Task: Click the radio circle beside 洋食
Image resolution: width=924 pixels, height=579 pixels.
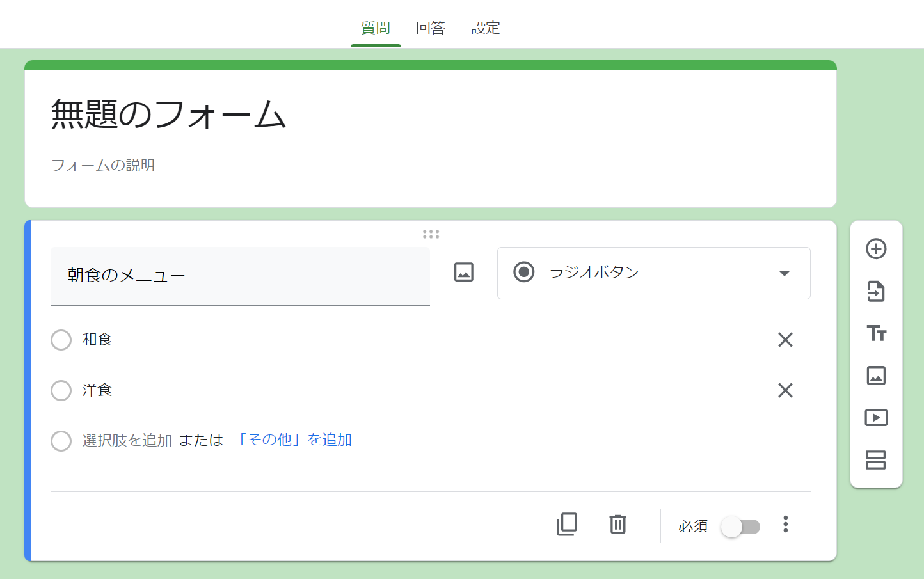Action: pyautogui.click(x=61, y=390)
